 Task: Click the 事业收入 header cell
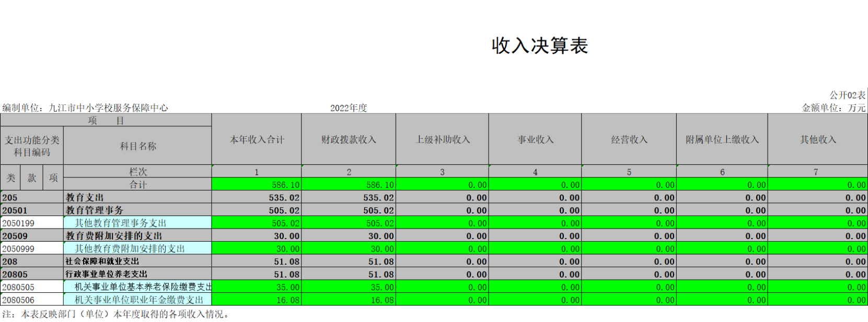[535, 140]
